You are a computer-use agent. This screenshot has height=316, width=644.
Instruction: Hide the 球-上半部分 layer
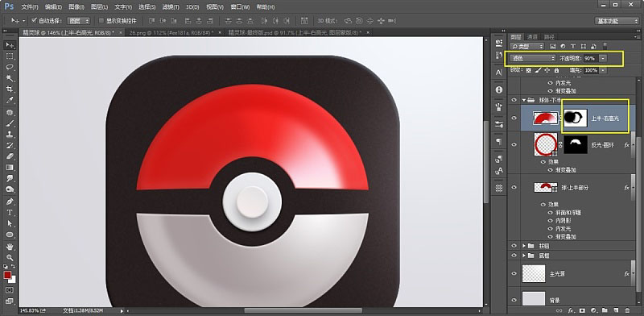514,187
